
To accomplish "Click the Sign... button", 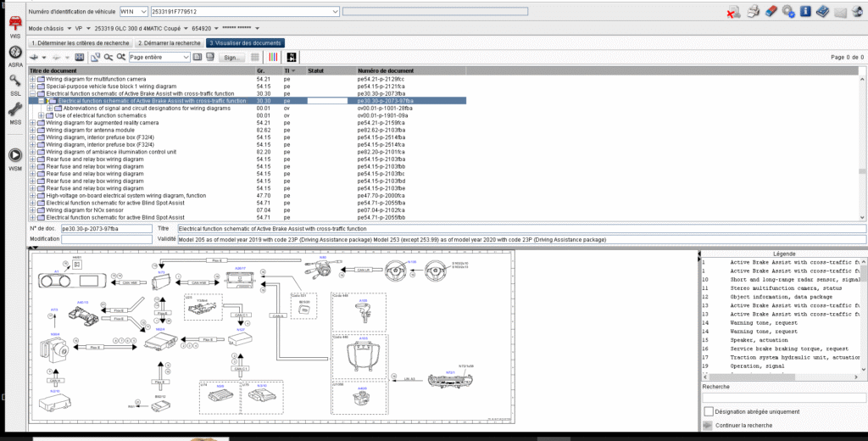I will click(x=230, y=57).
